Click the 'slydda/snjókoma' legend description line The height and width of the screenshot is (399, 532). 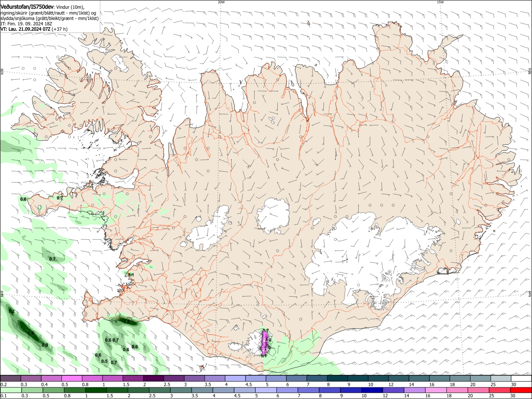click(x=49, y=18)
